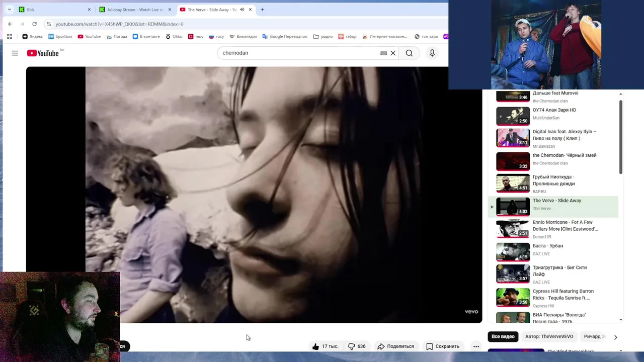Image resolution: width=644 pixels, height=362 pixels.
Task: Open the apps grid in bookmarks bar
Action: pyautogui.click(x=9, y=36)
